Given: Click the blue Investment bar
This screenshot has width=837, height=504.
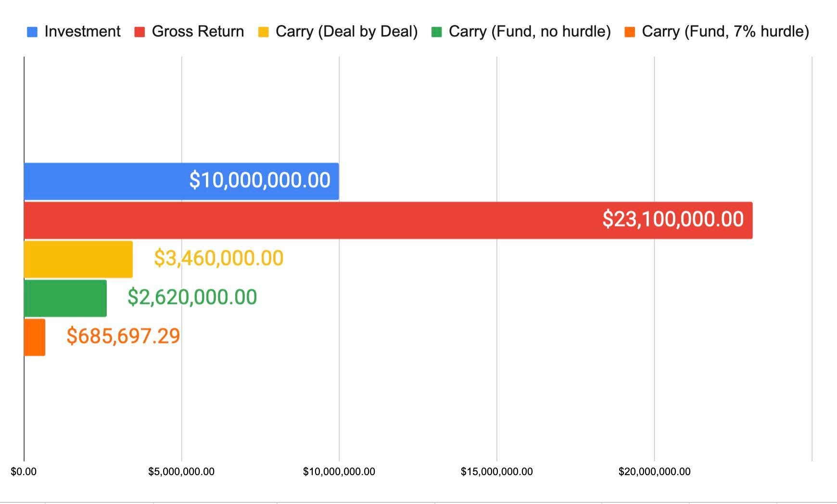Looking at the screenshot, I should 181,181.
